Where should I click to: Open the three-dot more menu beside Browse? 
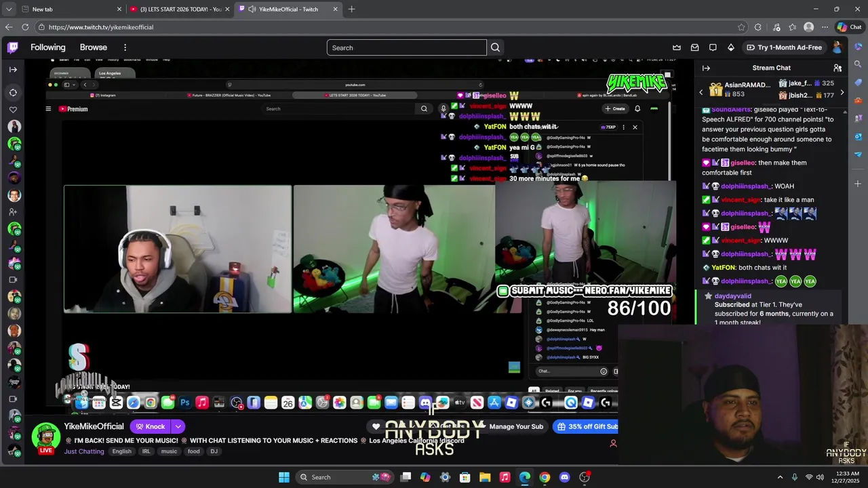click(x=125, y=47)
